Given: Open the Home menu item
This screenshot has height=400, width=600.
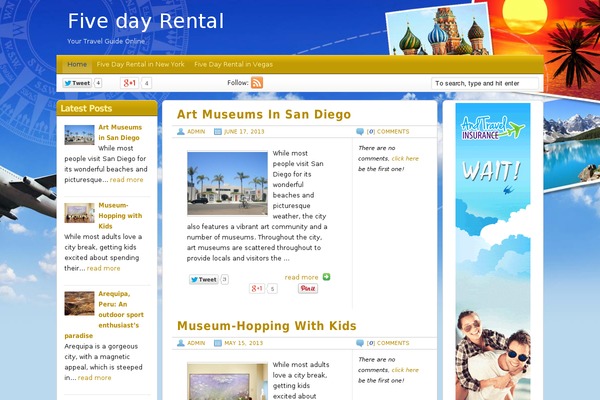Looking at the screenshot, I should [x=77, y=64].
